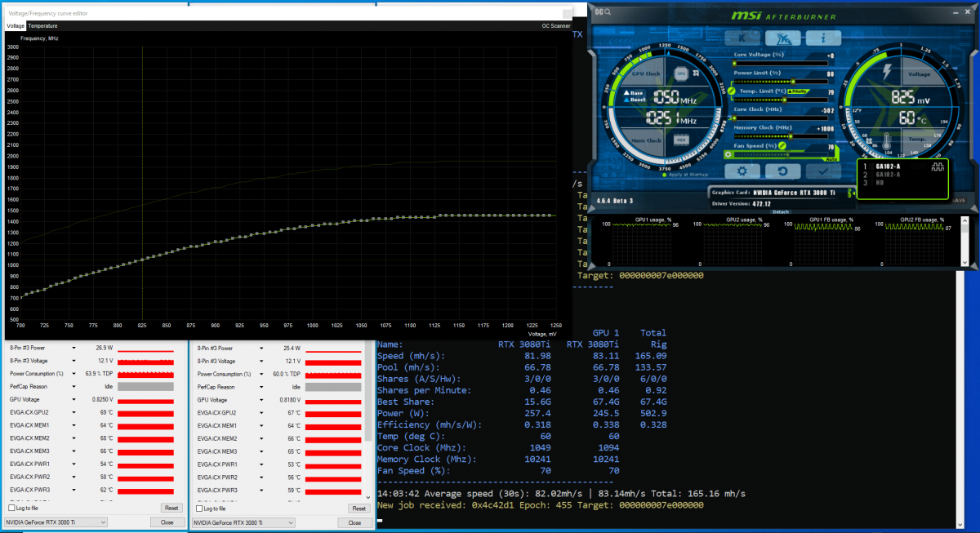Select GA102-A entry in the GPU list
The height and width of the screenshot is (533, 980).
tap(890, 167)
